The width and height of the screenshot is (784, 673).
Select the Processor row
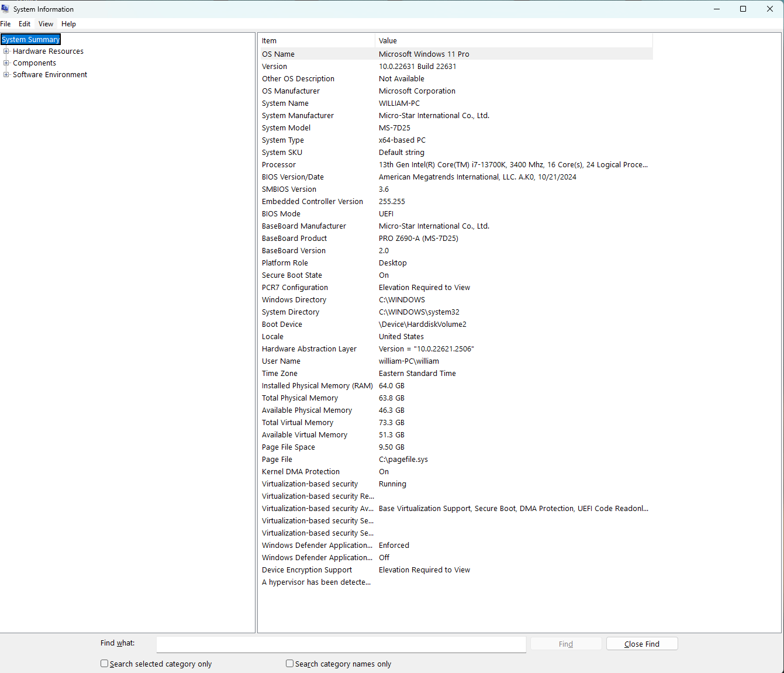coord(455,164)
